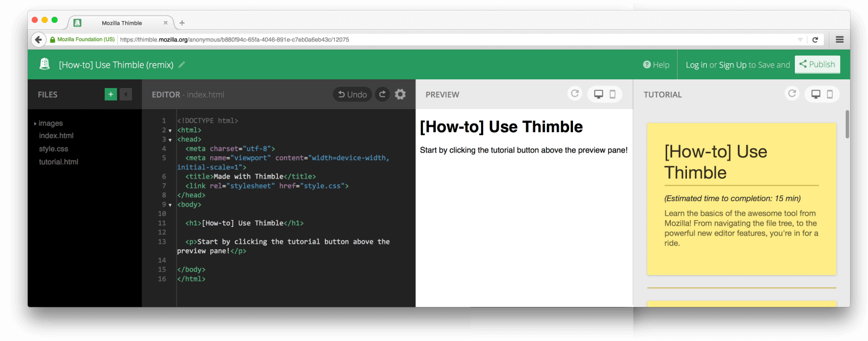Open URL history dropdown arrow
The width and height of the screenshot is (868, 341).
pyautogui.click(x=800, y=40)
